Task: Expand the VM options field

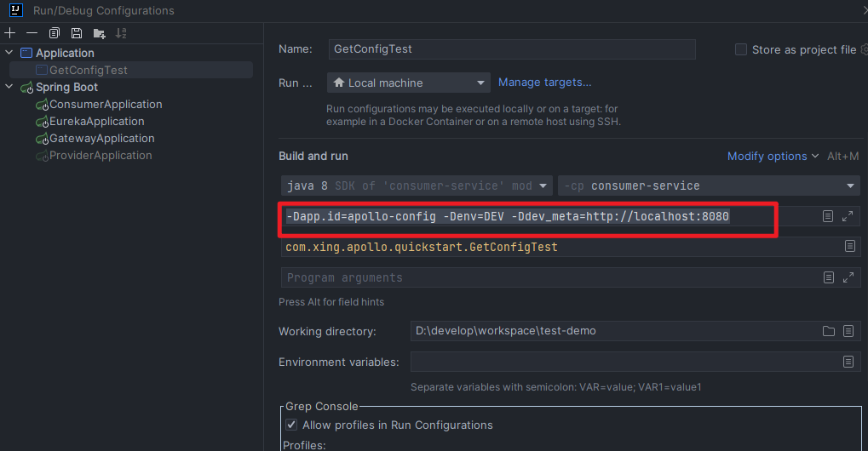Action: [x=848, y=217]
